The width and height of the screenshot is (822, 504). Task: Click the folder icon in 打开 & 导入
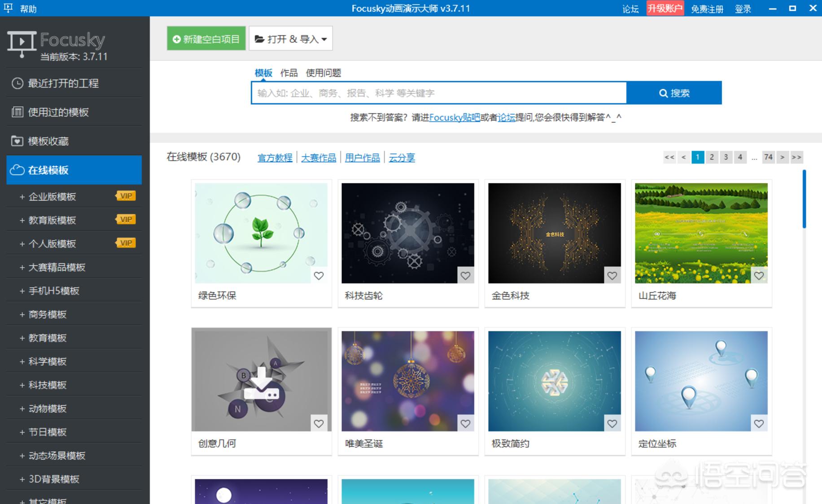(x=259, y=39)
